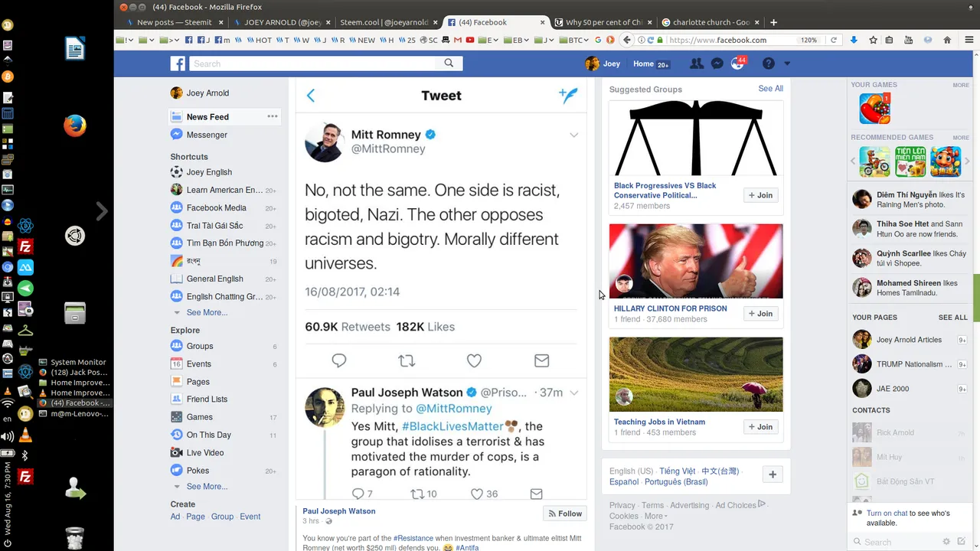Switch to Steem.cool browser tab
980x551 pixels.
(x=387, y=22)
